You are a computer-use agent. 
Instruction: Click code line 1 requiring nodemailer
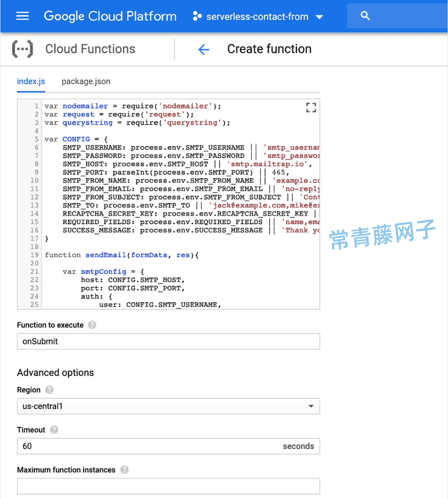[x=133, y=106]
